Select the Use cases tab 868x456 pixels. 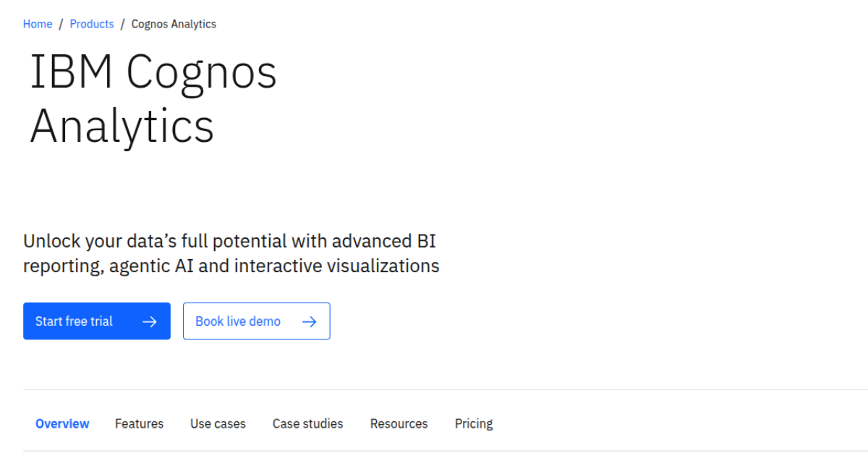[218, 423]
